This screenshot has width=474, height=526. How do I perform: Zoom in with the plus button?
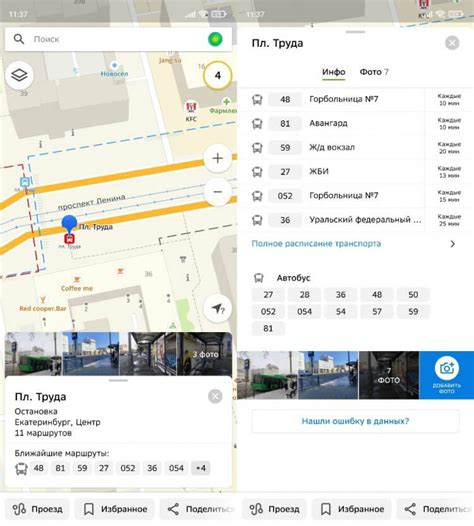(x=218, y=158)
